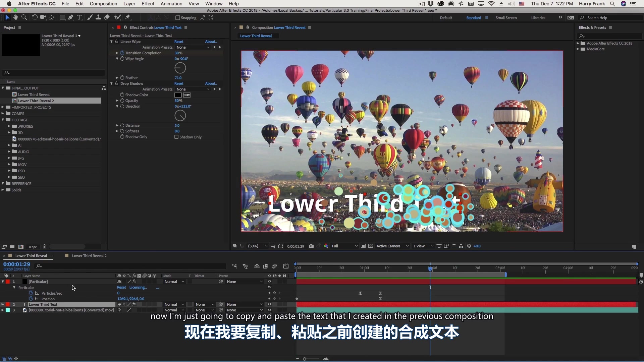The width and height of the screenshot is (644, 362).
Task: Add a keyframe on the Position stopwatch
Action: [31, 299]
